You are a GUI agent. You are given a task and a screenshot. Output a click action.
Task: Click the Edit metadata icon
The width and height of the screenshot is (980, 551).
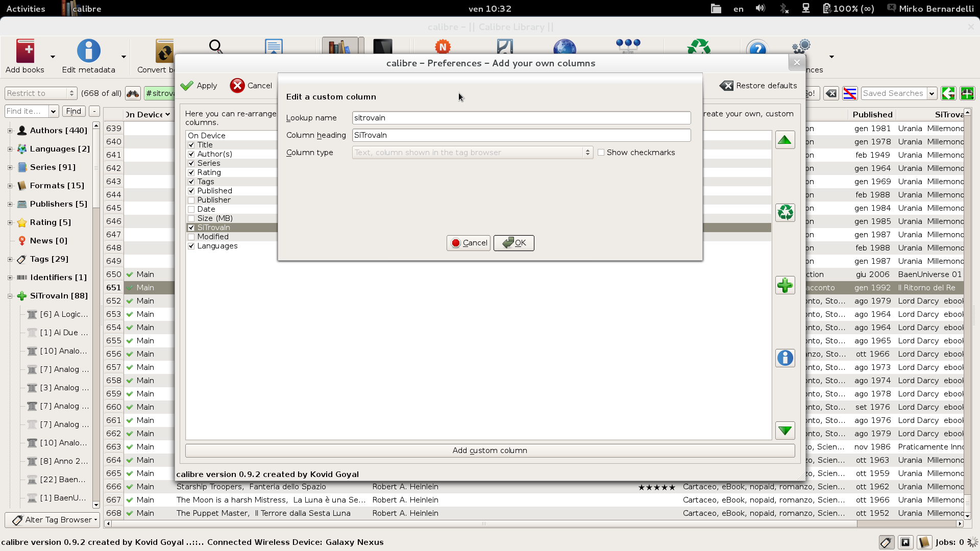click(88, 52)
